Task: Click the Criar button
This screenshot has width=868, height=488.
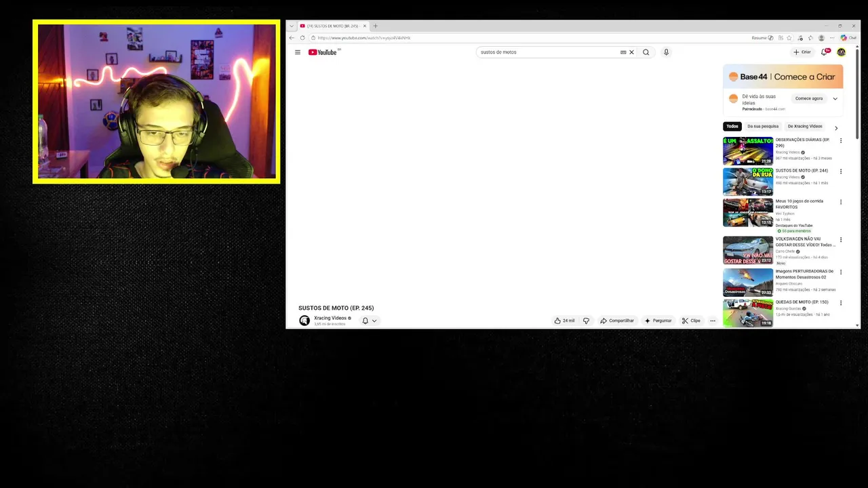Action: pyautogui.click(x=802, y=52)
